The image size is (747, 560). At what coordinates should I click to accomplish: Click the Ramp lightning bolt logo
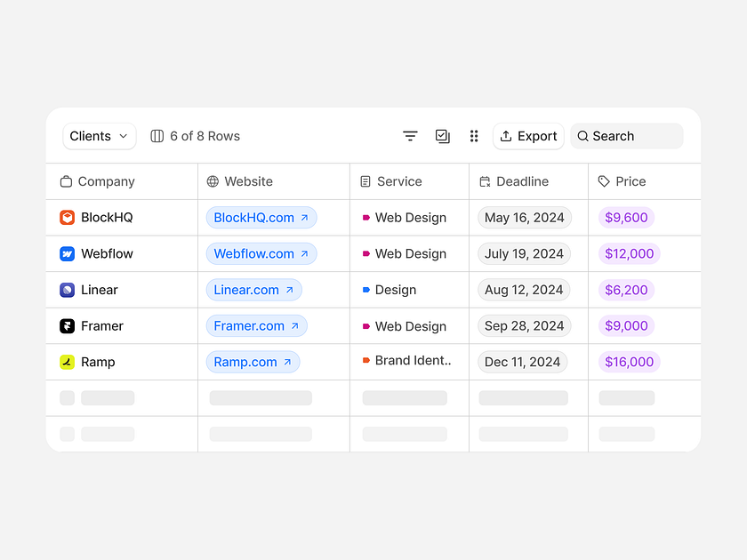[x=67, y=362]
